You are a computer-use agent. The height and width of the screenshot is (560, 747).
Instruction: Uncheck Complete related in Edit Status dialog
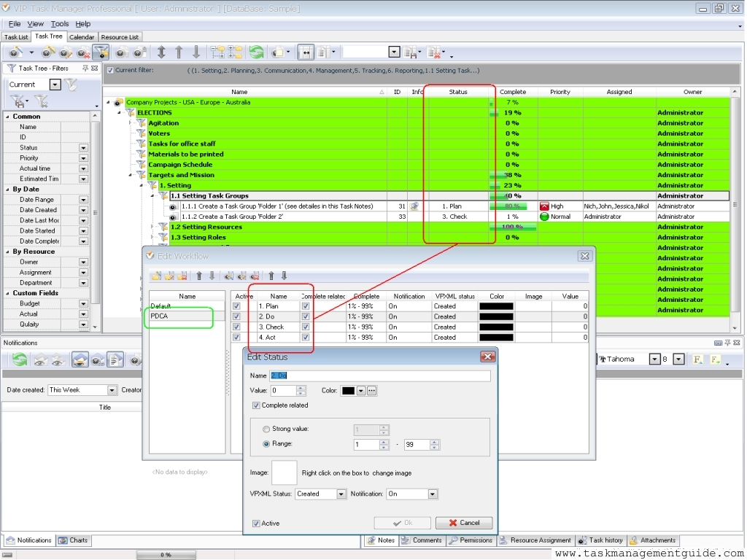tap(256, 405)
